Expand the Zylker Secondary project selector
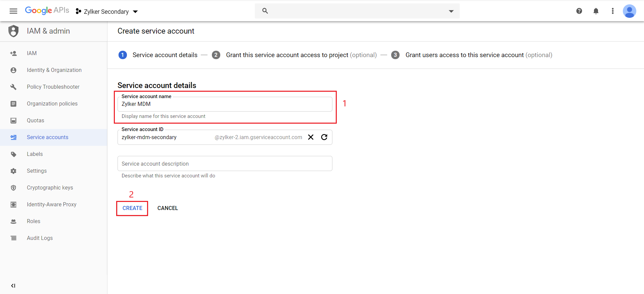Screen dimensions: 644x294 (106, 11)
